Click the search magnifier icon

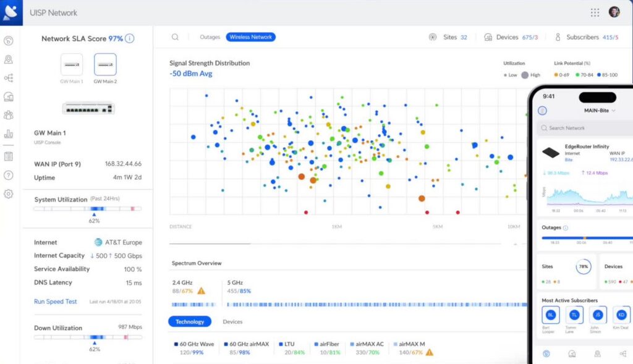point(175,37)
